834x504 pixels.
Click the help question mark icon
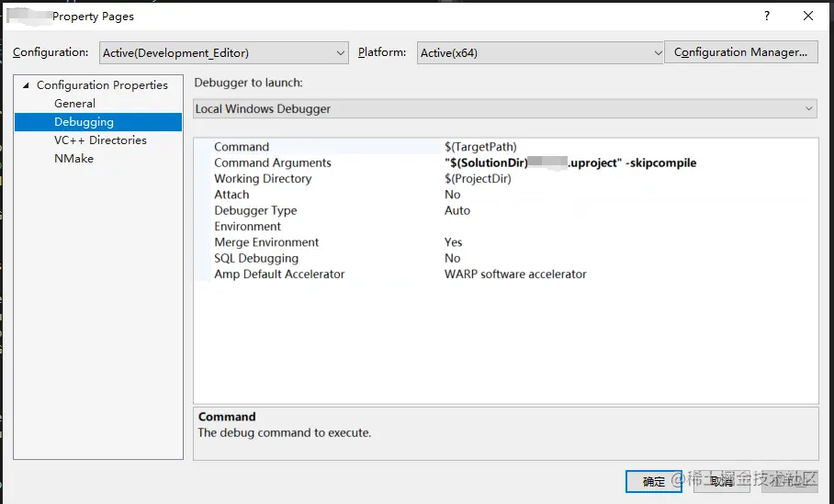[766, 16]
